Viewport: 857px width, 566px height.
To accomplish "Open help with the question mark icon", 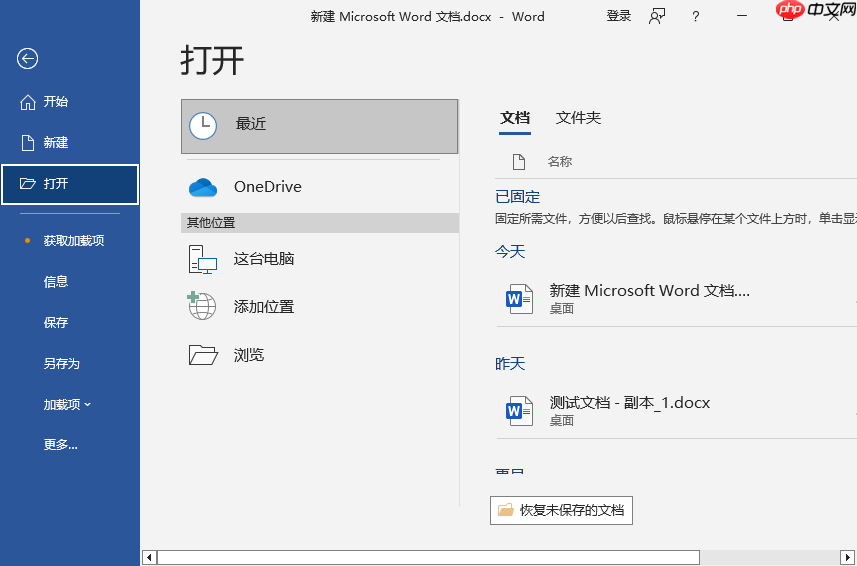I will 695,17.
